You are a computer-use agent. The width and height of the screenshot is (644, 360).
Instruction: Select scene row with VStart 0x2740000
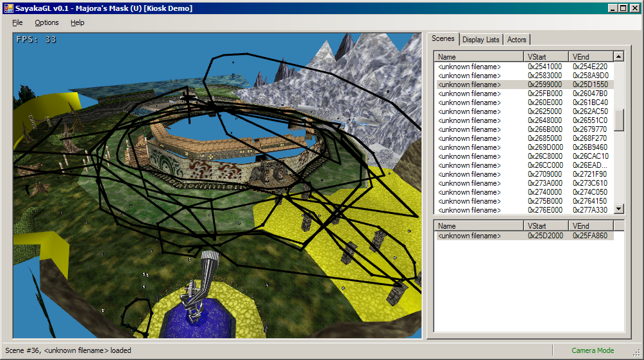click(525, 192)
